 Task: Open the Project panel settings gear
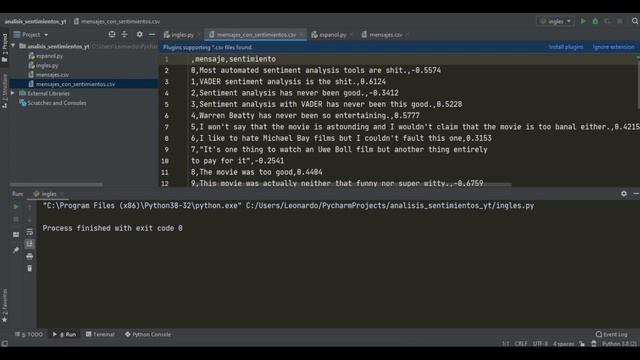click(140, 35)
